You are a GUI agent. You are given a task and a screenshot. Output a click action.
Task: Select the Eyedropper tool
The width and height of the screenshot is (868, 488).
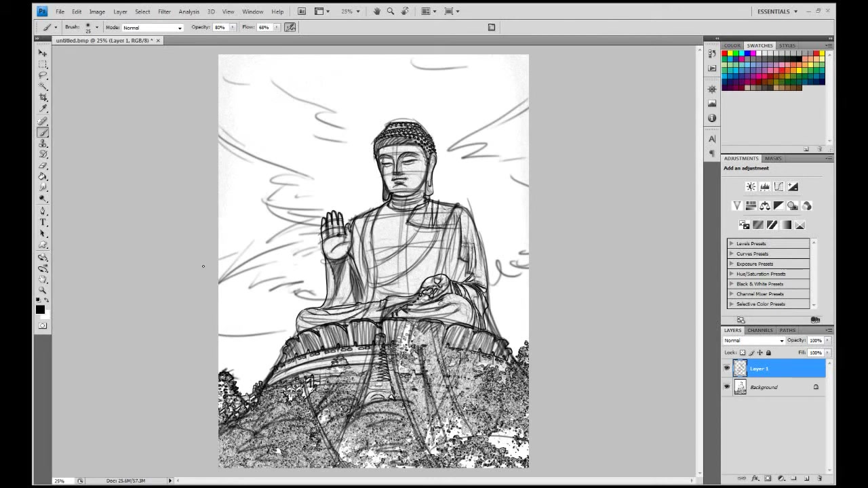pos(43,108)
